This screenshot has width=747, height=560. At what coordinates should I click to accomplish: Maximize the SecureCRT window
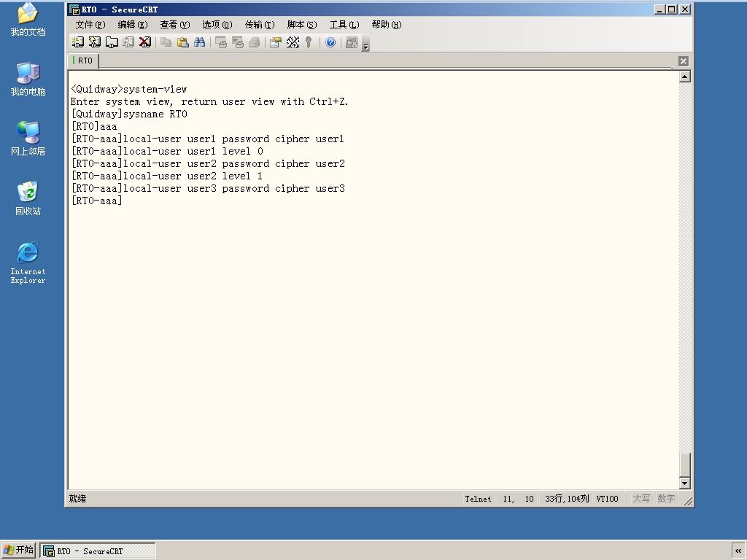[672, 9]
